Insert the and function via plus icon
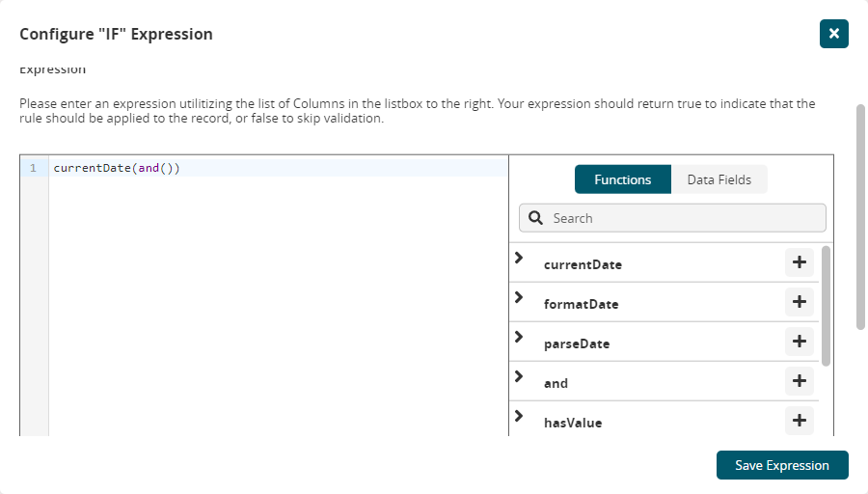The width and height of the screenshot is (868, 494). [799, 381]
